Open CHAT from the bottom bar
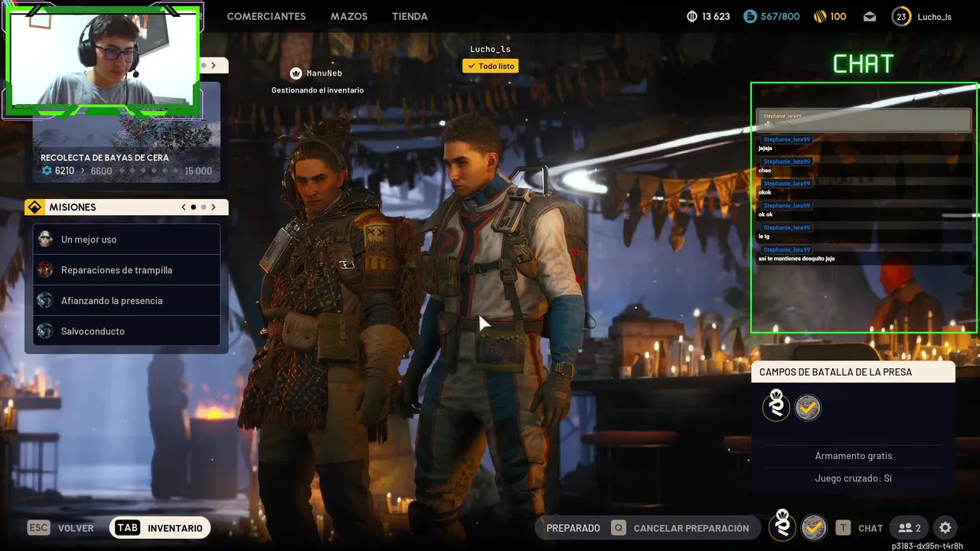 [871, 529]
